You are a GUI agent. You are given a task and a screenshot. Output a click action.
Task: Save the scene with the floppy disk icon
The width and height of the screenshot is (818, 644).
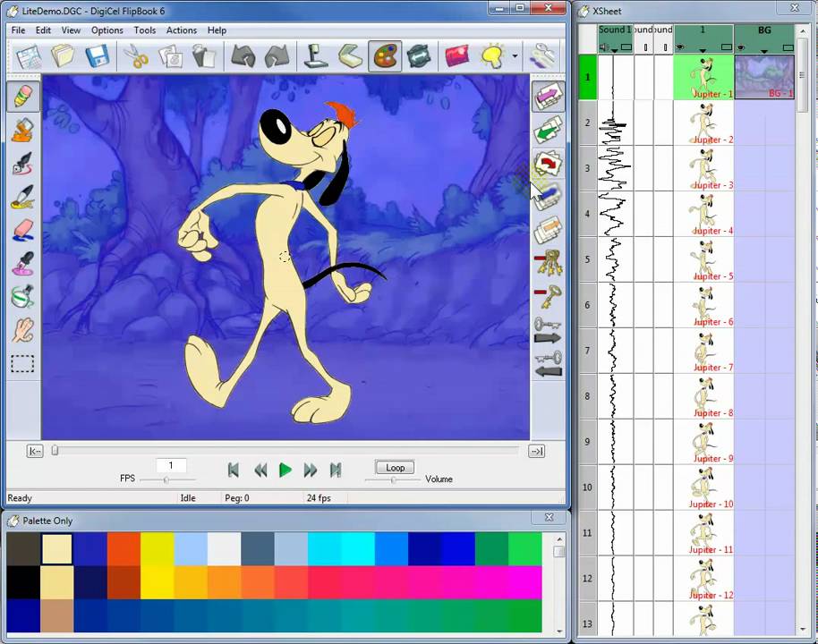pyautogui.click(x=97, y=56)
